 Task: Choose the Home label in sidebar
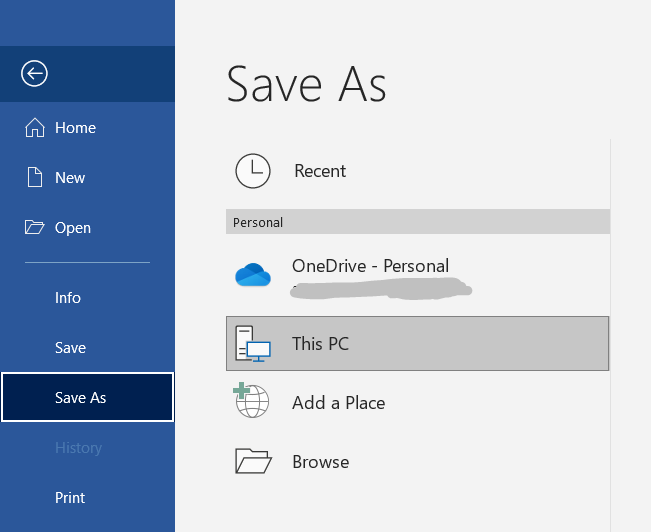point(76,128)
